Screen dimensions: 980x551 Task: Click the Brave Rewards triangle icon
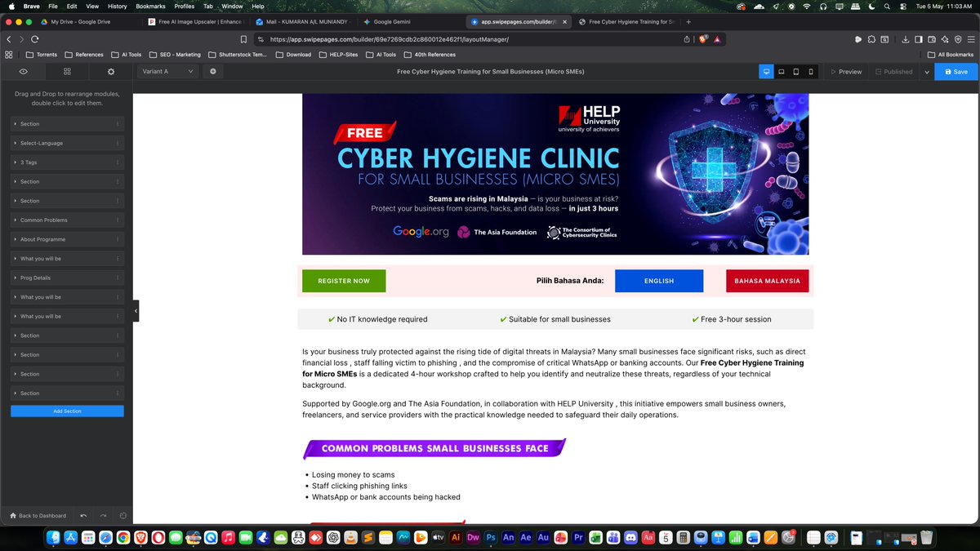coord(716,39)
